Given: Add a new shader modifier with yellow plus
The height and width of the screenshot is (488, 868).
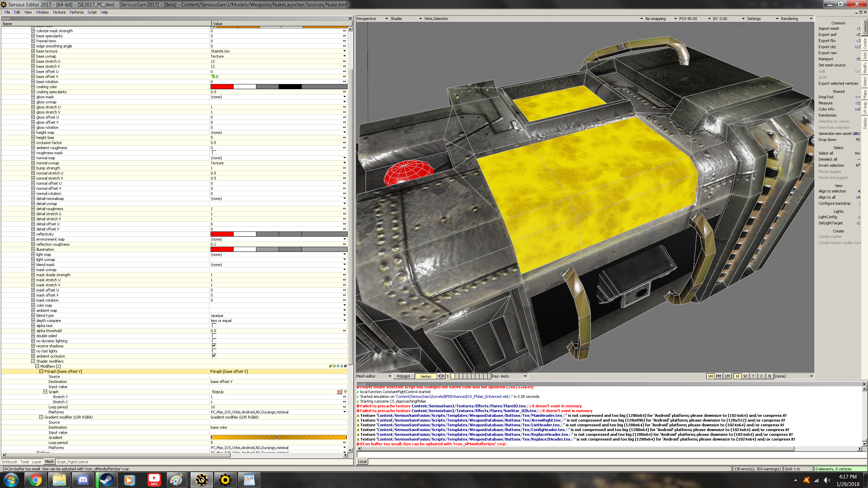Looking at the screenshot, I should point(334,366).
